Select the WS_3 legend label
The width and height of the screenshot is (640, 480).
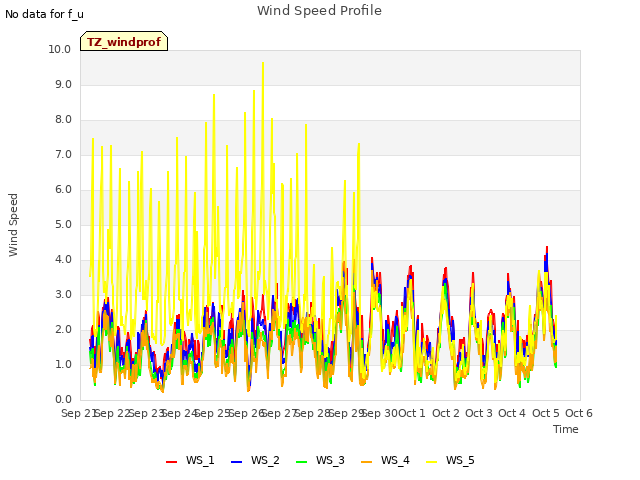pyautogui.click(x=330, y=460)
